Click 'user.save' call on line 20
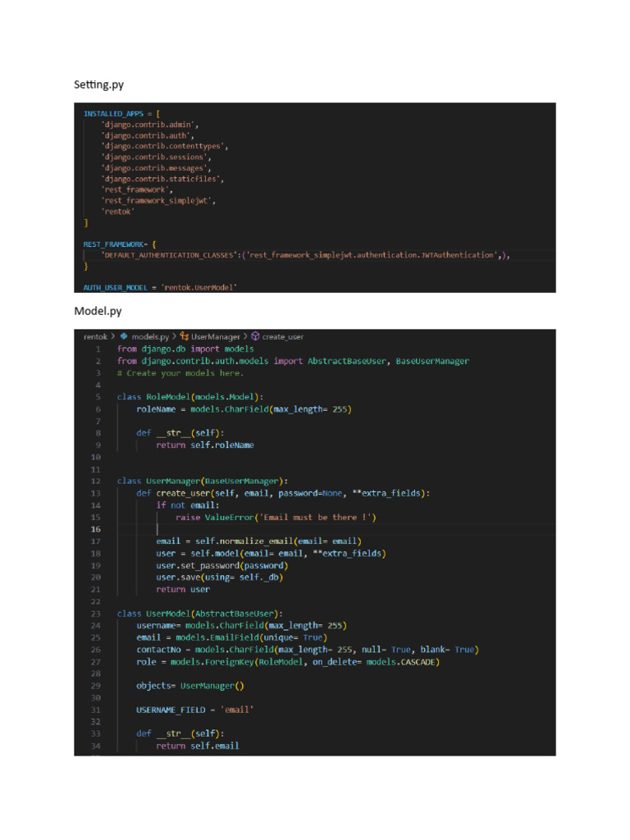 click(178, 577)
